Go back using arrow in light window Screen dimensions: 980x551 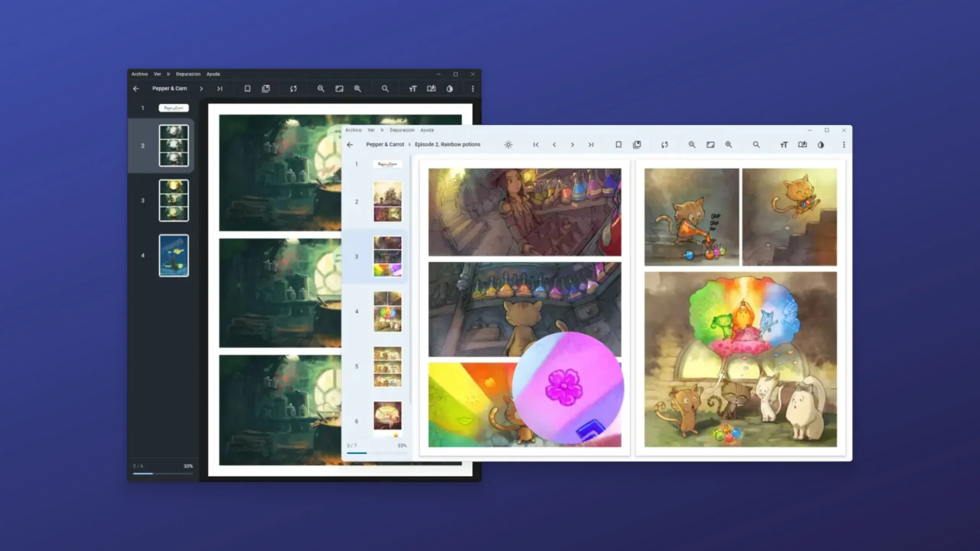[350, 145]
